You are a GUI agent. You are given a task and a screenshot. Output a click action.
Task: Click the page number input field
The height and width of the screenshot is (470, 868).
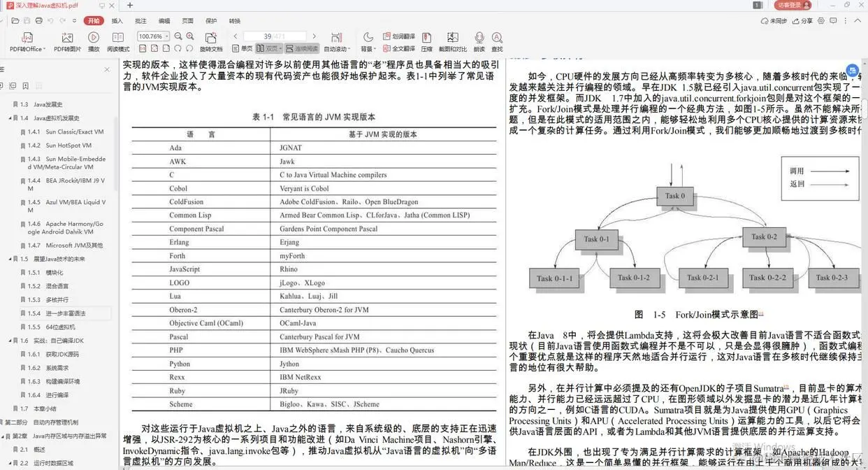click(275, 36)
